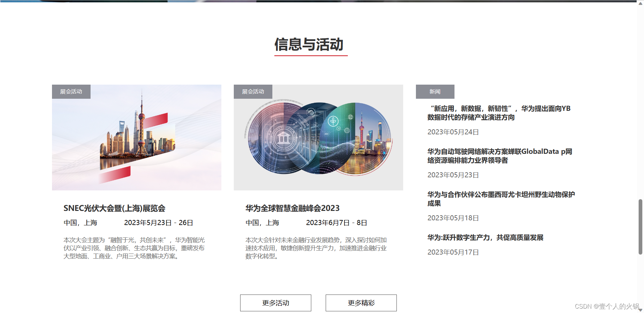Click date 2023年05月17日

coord(453,252)
